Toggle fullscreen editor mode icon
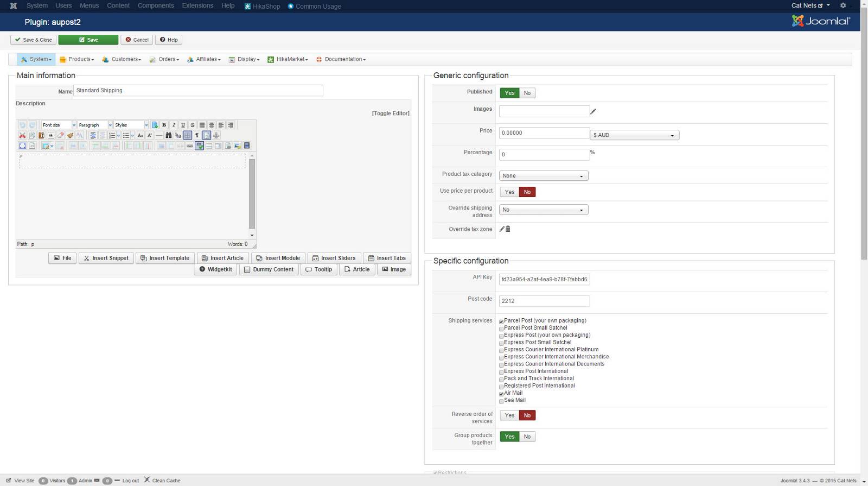This screenshot has height=486, width=868. [22, 146]
